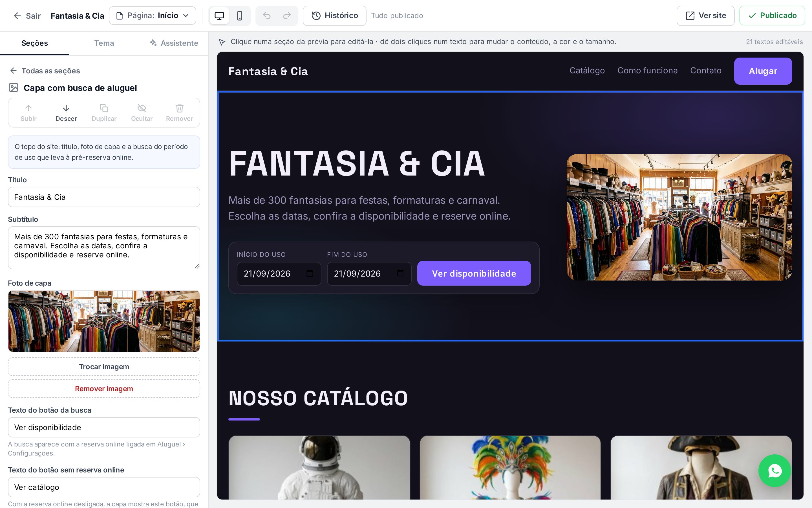Click the Título input field
812x508 pixels.
coord(104,197)
